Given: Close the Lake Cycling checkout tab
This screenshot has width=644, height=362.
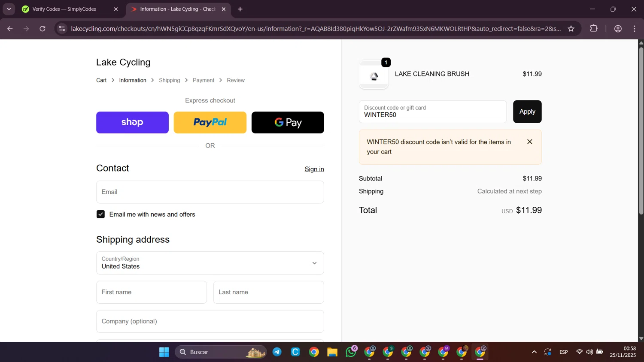Looking at the screenshot, I should [224, 9].
